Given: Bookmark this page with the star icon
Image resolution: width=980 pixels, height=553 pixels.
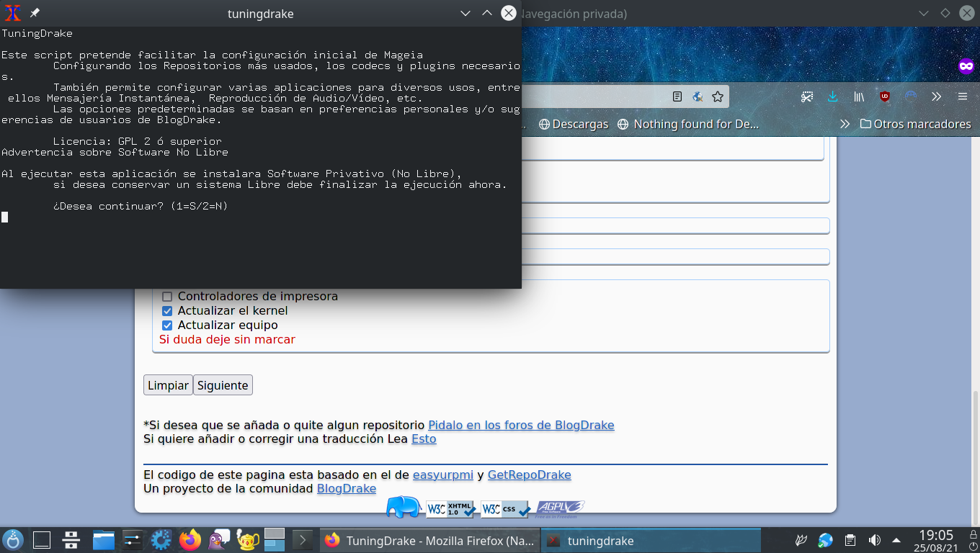Looking at the screenshot, I should [718, 96].
